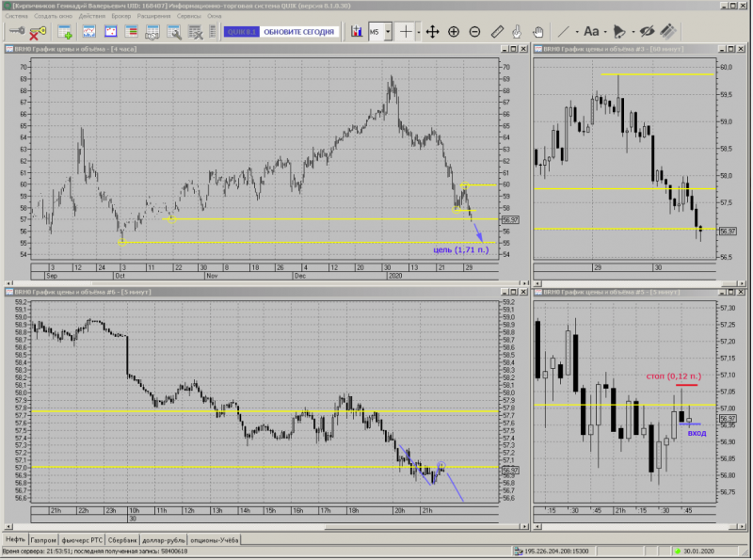Click price label 56,97 on 4-hour chart

(x=510, y=220)
